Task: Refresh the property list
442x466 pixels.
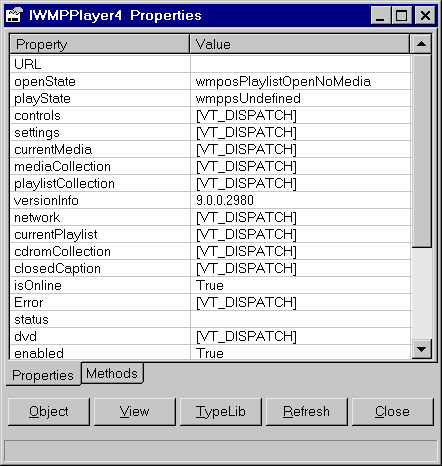Action: pos(307,411)
